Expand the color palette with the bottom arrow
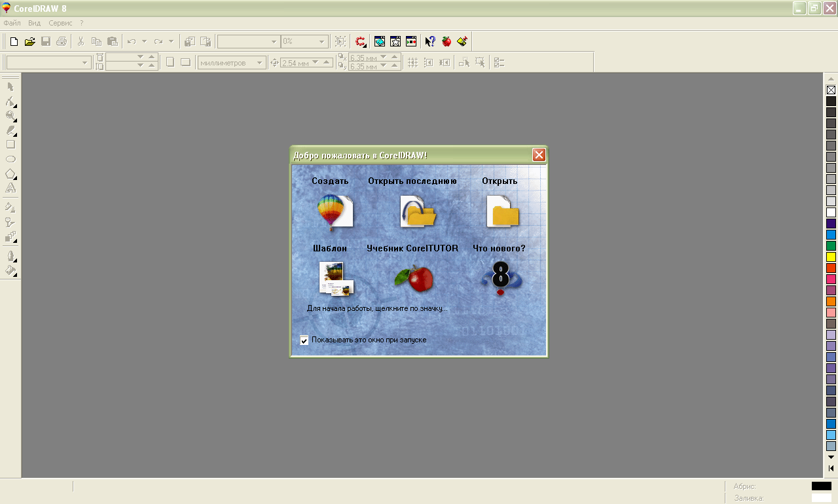838x504 pixels. 831,468
